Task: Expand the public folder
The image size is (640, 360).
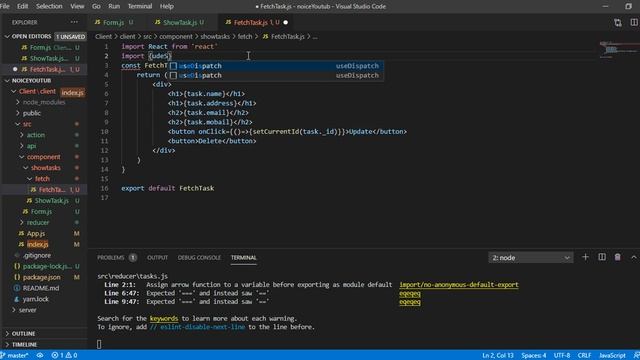Action: click(18, 113)
